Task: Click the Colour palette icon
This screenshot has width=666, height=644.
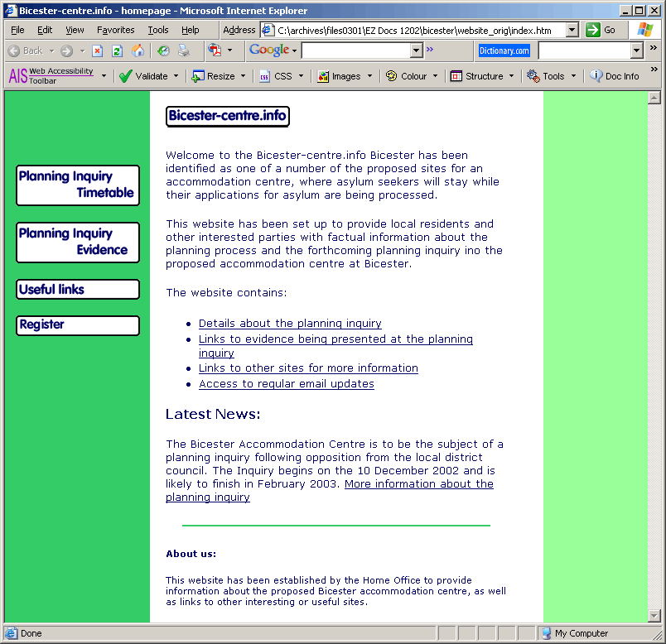Action: pos(391,76)
